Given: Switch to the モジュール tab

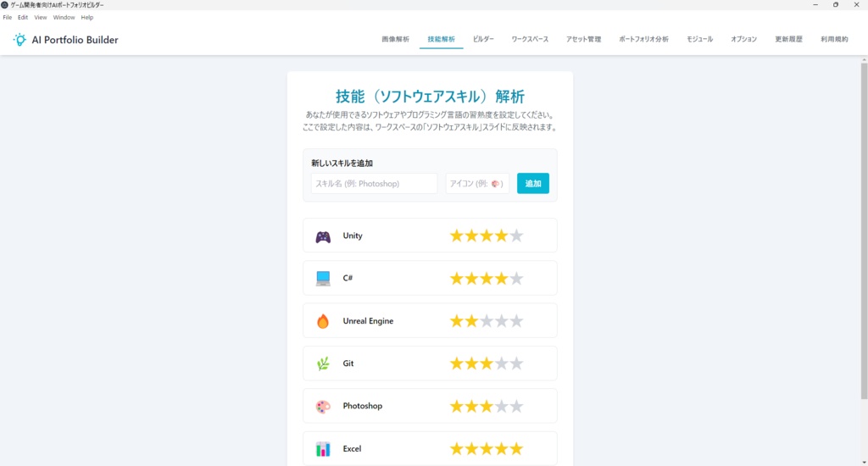Looking at the screenshot, I should pyautogui.click(x=699, y=39).
